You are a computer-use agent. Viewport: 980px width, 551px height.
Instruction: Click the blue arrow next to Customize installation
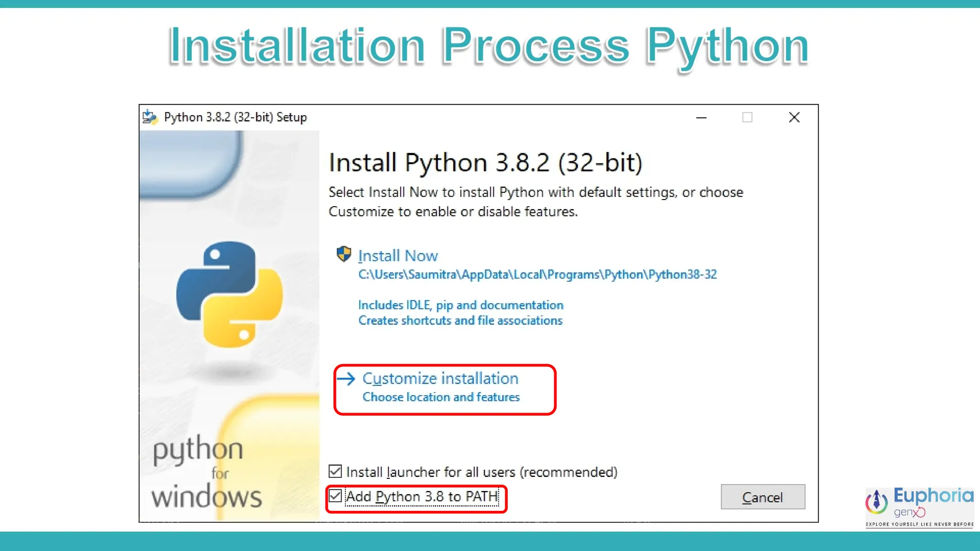346,379
